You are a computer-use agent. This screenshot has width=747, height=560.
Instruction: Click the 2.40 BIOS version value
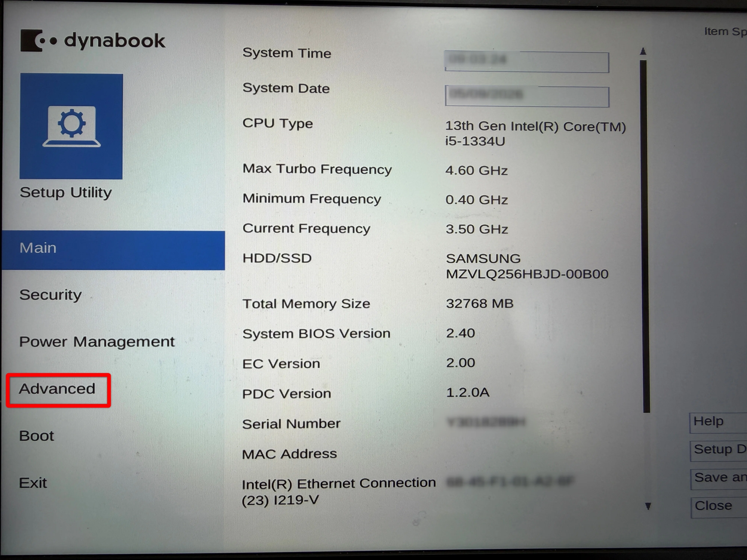click(460, 333)
